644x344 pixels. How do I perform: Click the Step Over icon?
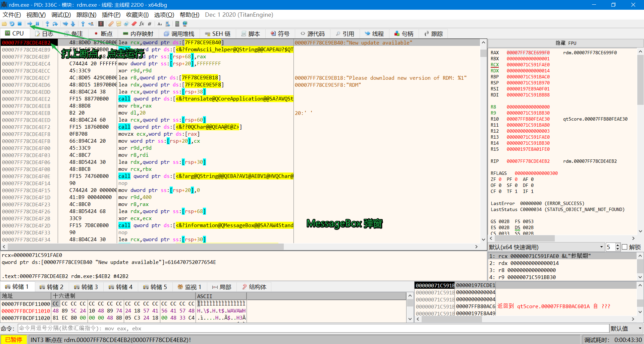(x=55, y=24)
